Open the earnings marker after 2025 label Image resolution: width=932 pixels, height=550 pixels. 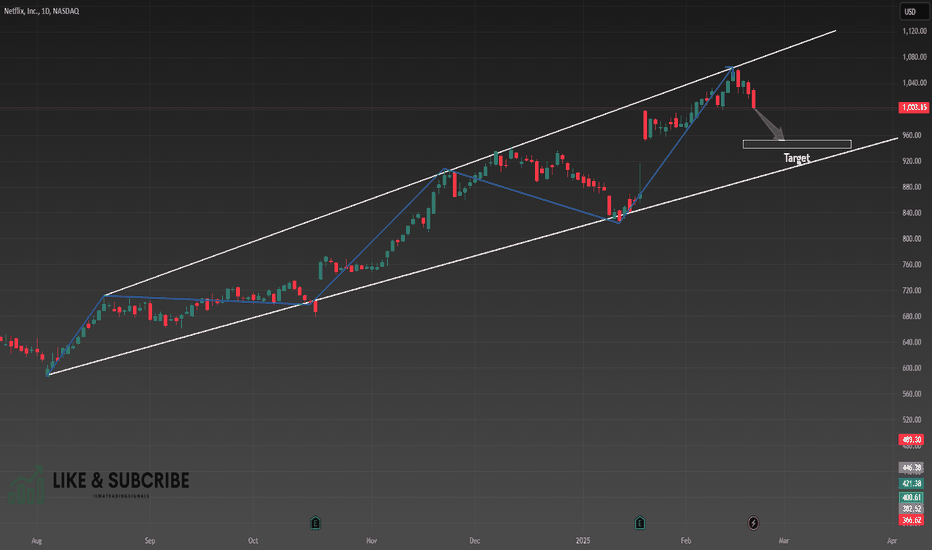coord(640,523)
